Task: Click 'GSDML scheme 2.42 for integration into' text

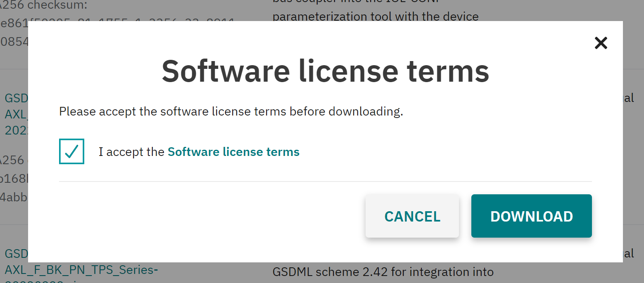Action: point(383,272)
